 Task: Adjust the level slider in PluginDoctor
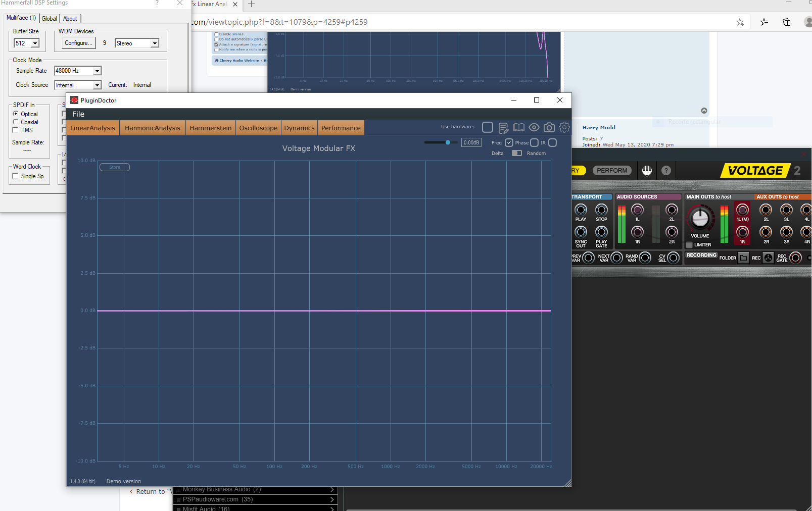[441, 142]
